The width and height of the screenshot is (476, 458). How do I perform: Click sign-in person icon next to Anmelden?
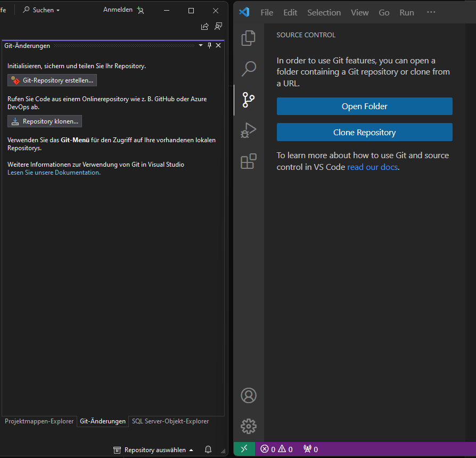141,10
